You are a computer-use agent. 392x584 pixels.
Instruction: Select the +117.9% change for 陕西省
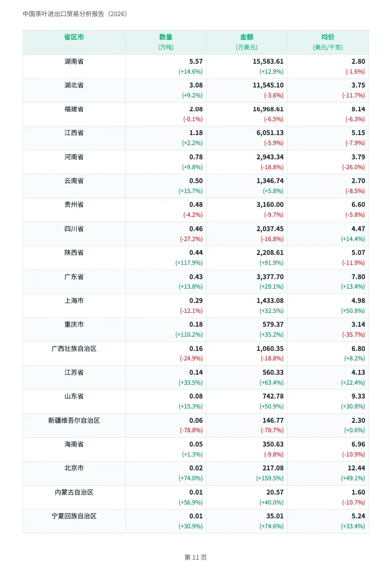tap(189, 263)
